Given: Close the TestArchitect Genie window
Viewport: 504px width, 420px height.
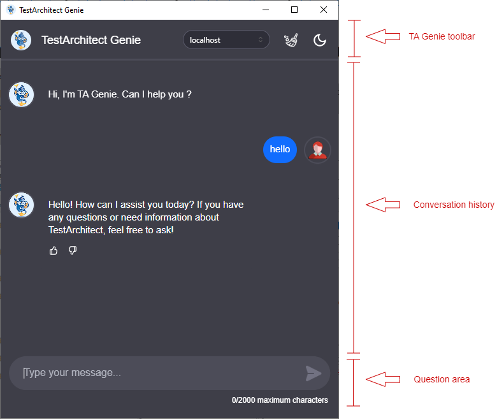Looking at the screenshot, I should click(x=324, y=10).
